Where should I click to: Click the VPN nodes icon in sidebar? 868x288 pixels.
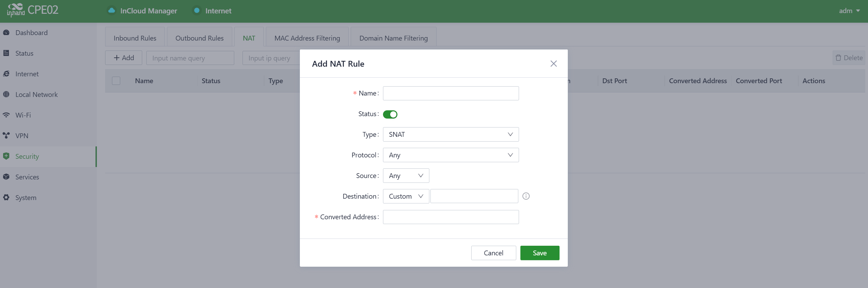pyautogui.click(x=6, y=135)
